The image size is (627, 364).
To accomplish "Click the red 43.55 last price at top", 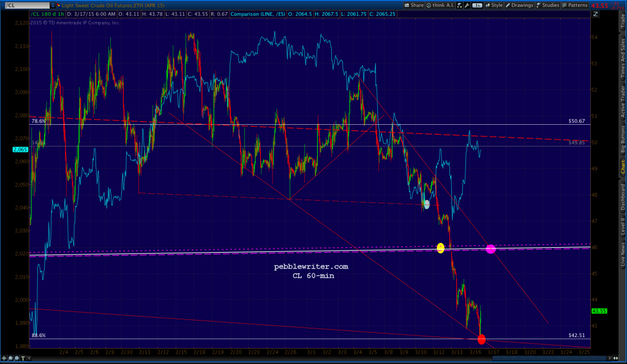I will point(599,6).
